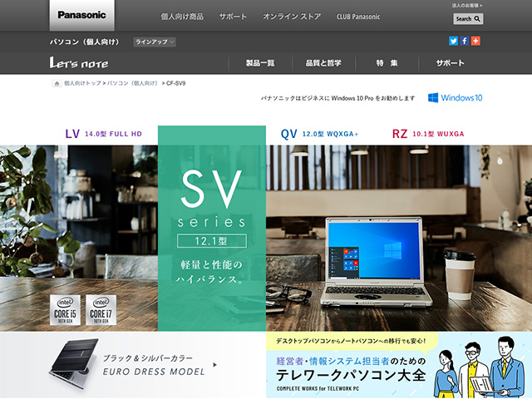Click the laptop image in cafe

point(377,262)
